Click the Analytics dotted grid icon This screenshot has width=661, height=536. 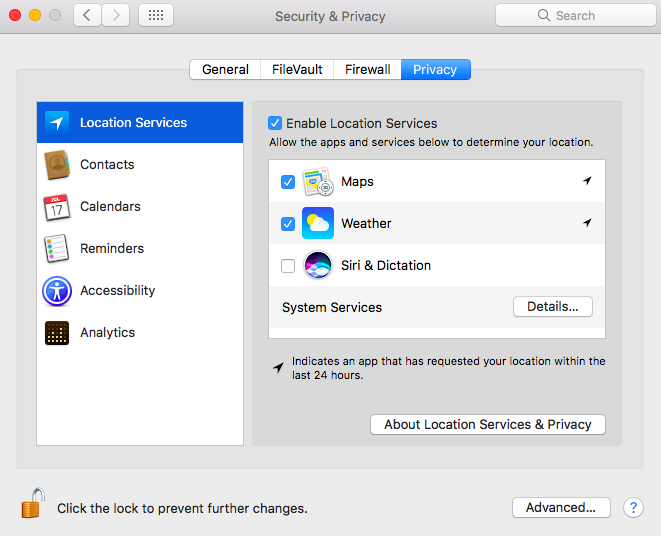click(x=57, y=333)
